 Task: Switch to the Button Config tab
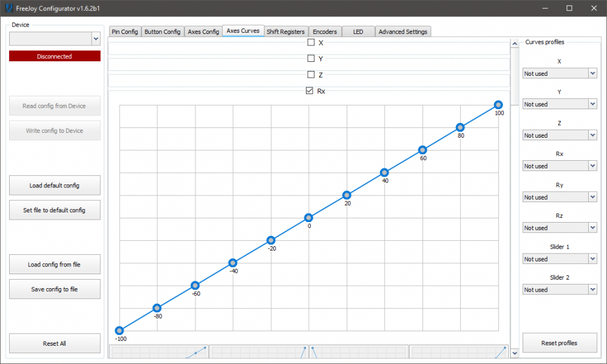point(163,32)
